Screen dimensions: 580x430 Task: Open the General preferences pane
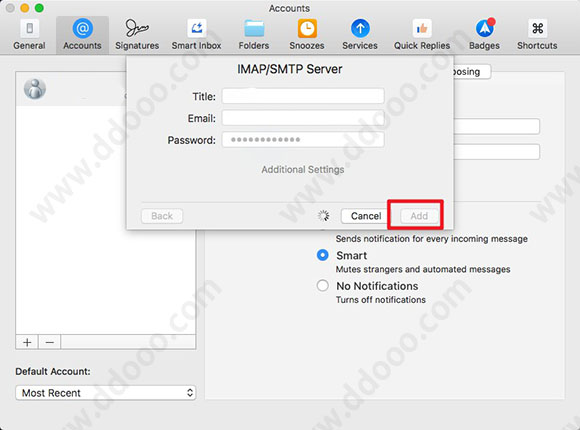coord(29,35)
